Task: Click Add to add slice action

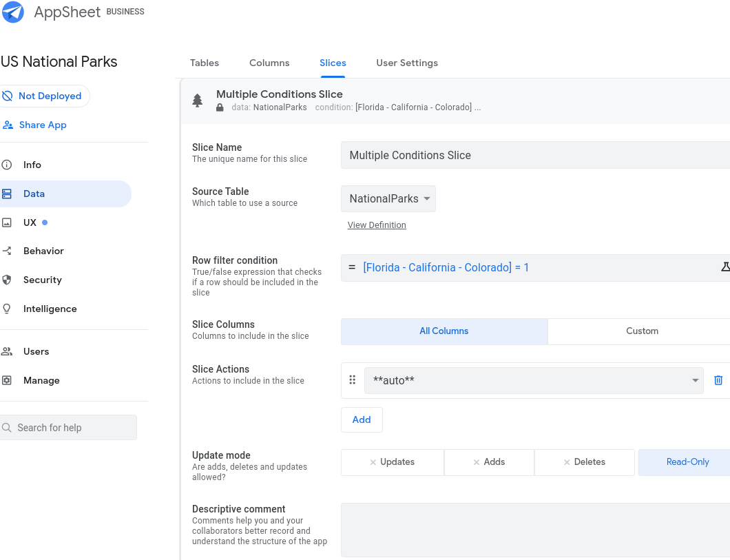Action: [362, 420]
